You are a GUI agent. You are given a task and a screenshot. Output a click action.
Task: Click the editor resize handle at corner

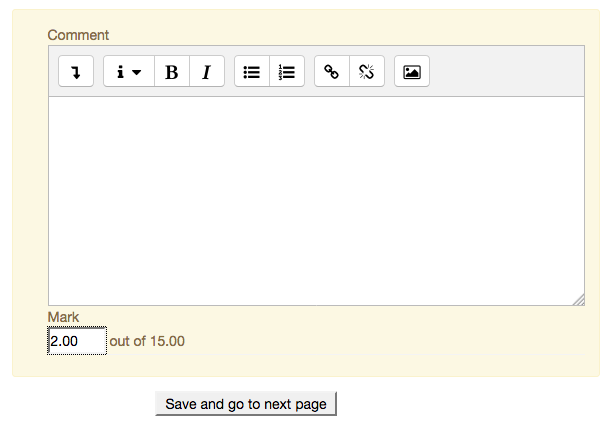[579, 300]
